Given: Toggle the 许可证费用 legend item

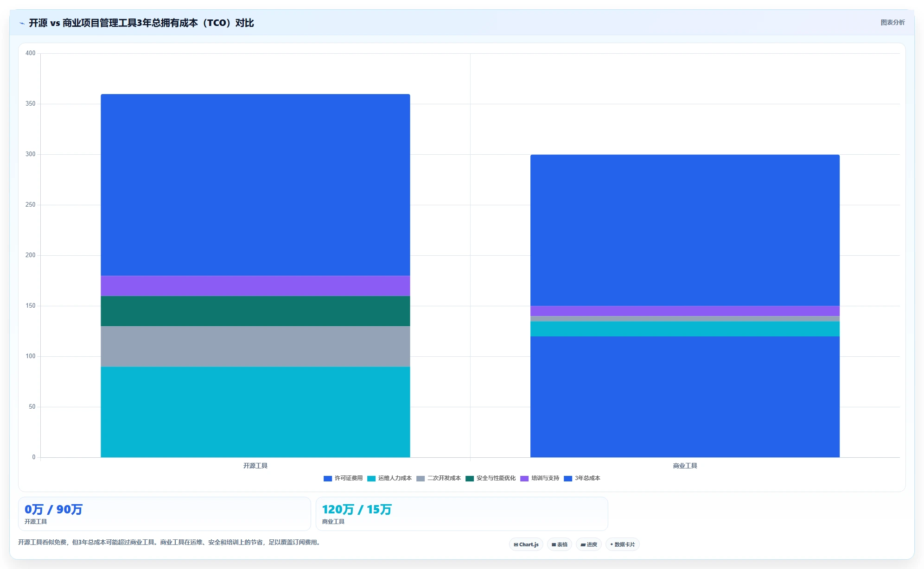Looking at the screenshot, I should (343, 478).
